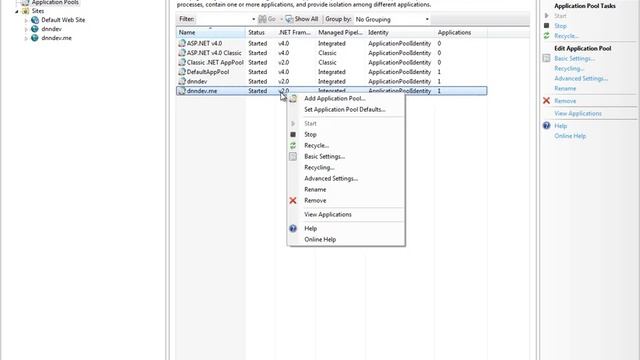640x360 pixels.
Task: Click Basic Settings icon in Actions pane
Action: tap(547, 58)
